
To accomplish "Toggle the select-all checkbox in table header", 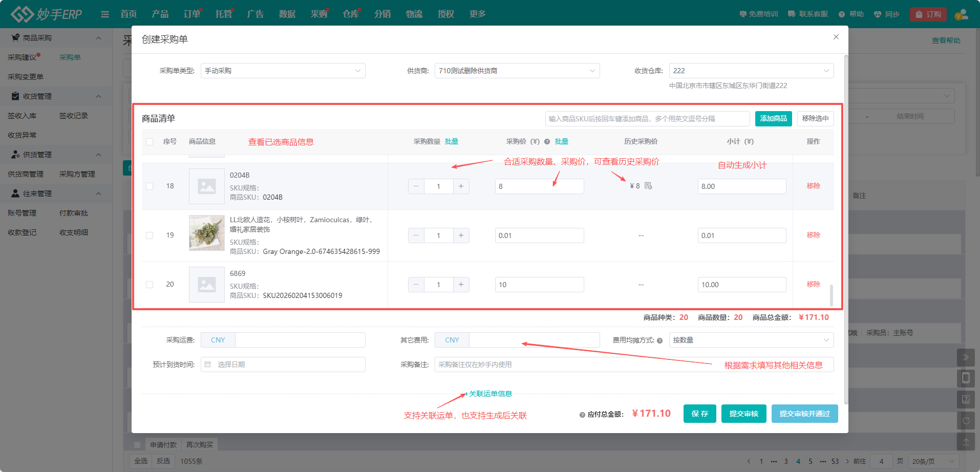I will (x=150, y=142).
